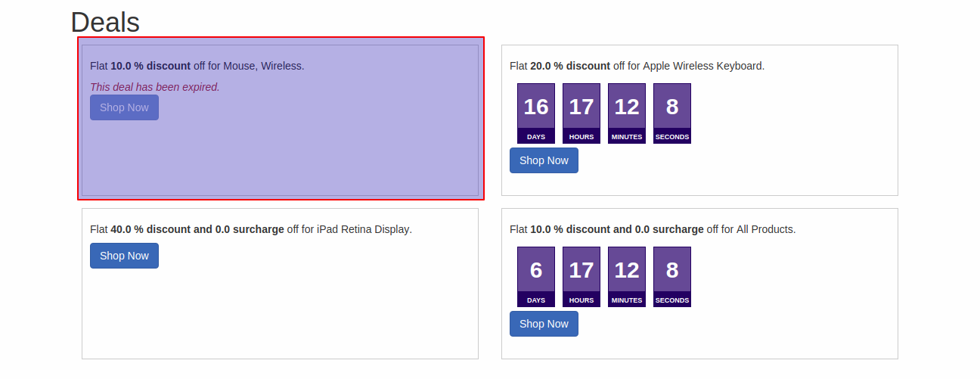Viewport: 980px width, 379px height.
Task: Click the All Products deal description
Action: pos(653,229)
